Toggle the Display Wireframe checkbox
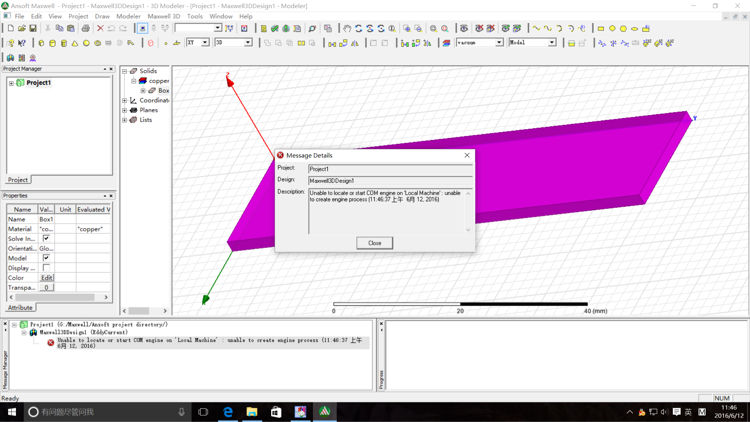Viewport: 750px width, 422px height. (46, 268)
